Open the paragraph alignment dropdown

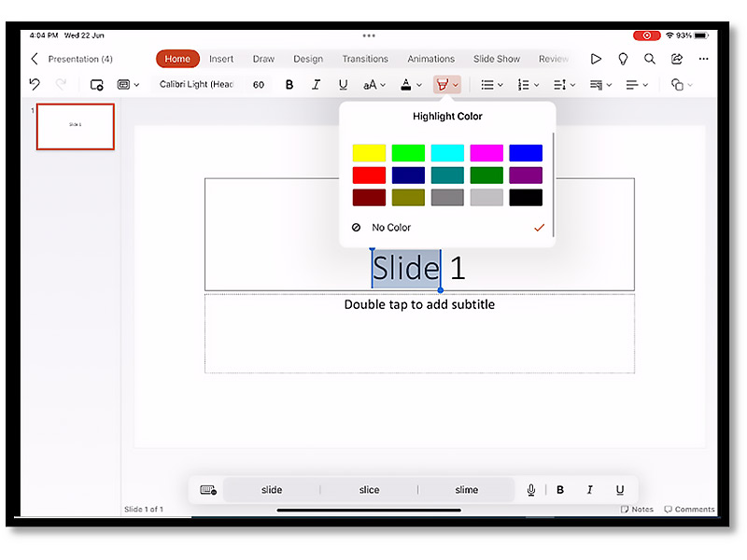coord(637,85)
